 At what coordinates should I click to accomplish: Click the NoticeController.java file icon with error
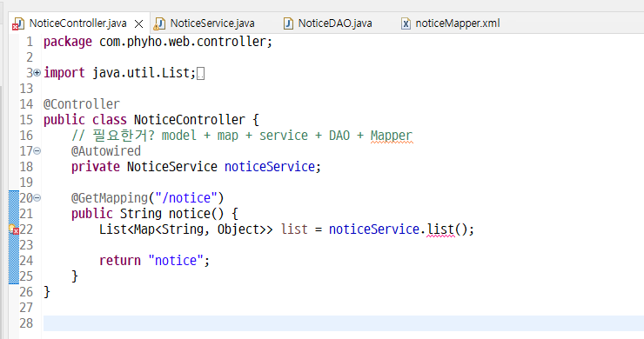[18, 23]
